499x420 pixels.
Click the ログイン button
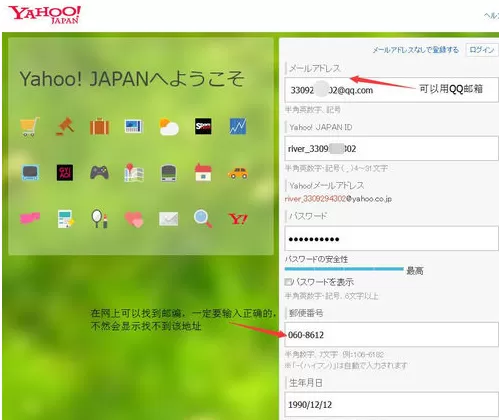pos(482,50)
